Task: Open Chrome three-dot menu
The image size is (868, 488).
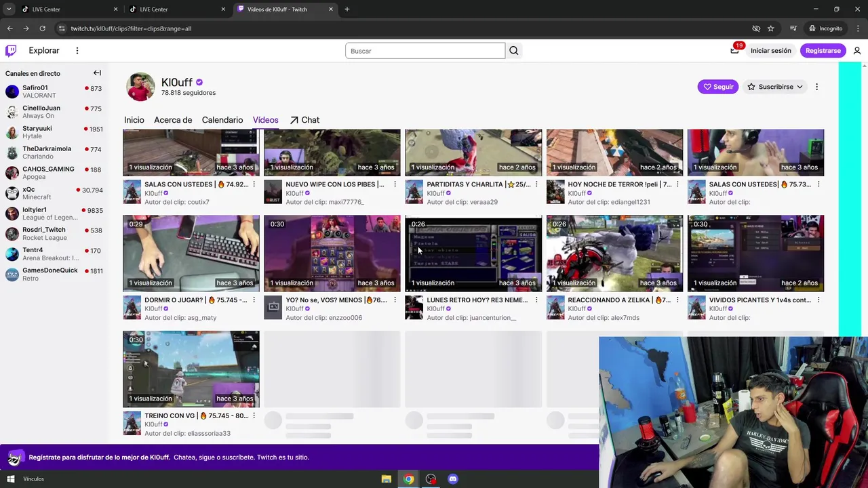Action: click(x=858, y=28)
